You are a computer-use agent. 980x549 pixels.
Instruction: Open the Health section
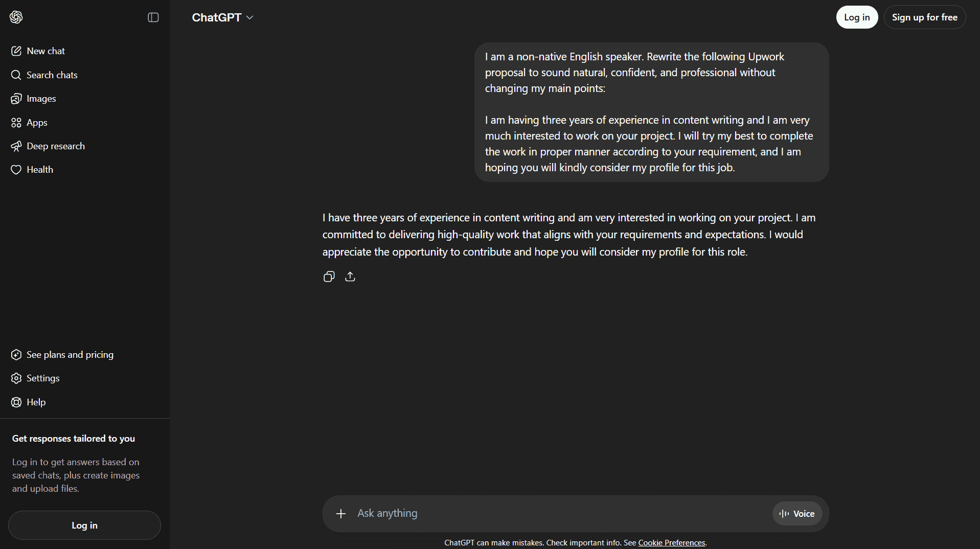click(x=39, y=169)
